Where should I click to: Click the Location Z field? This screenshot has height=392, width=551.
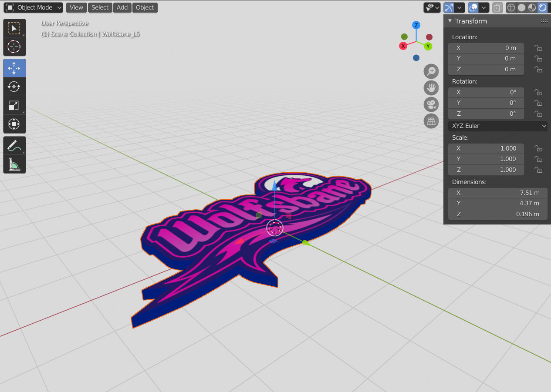point(486,69)
